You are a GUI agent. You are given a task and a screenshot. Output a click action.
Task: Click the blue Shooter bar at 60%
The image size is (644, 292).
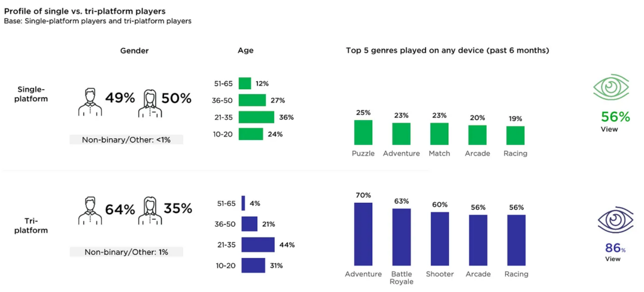pos(440,239)
